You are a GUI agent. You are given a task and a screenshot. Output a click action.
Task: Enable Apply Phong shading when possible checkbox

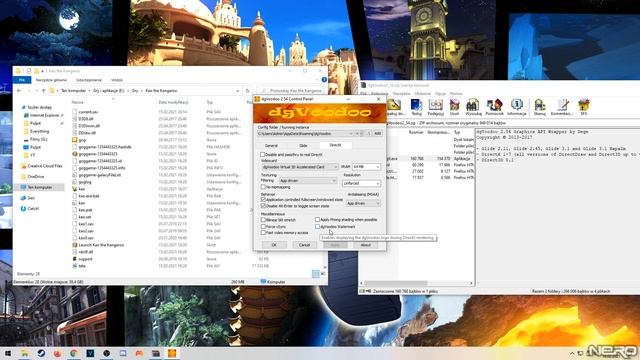coord(318,220)
